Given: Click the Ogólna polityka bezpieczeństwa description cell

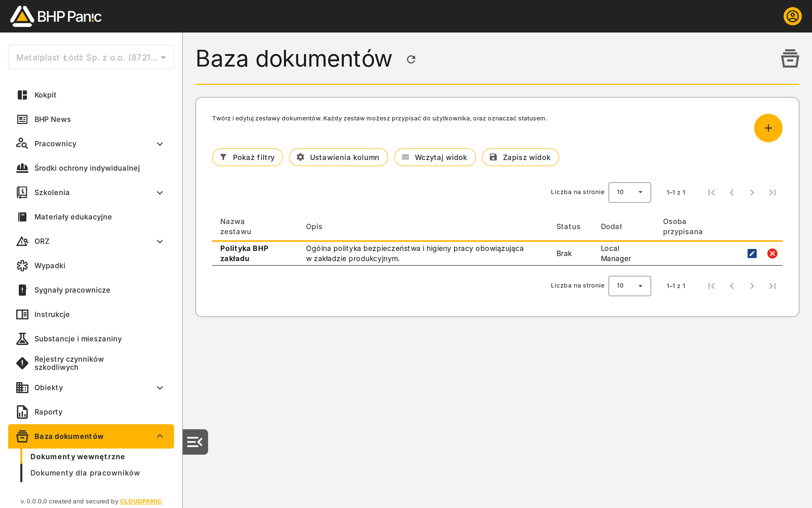Looking at the screenshot, I should click(x=415, y=254).
